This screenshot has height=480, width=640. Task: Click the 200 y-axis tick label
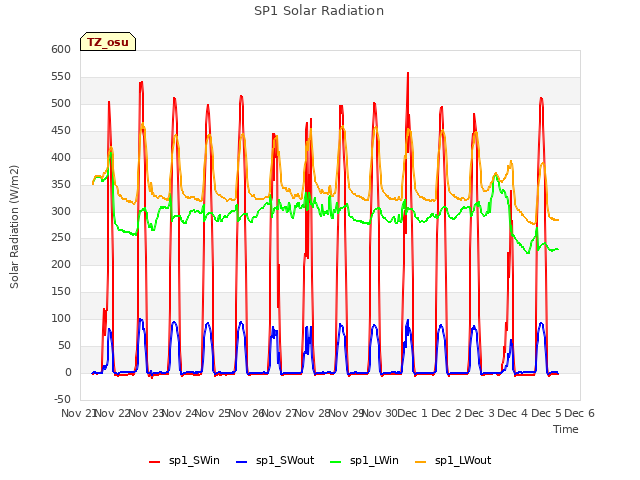(x=61, y=264)
